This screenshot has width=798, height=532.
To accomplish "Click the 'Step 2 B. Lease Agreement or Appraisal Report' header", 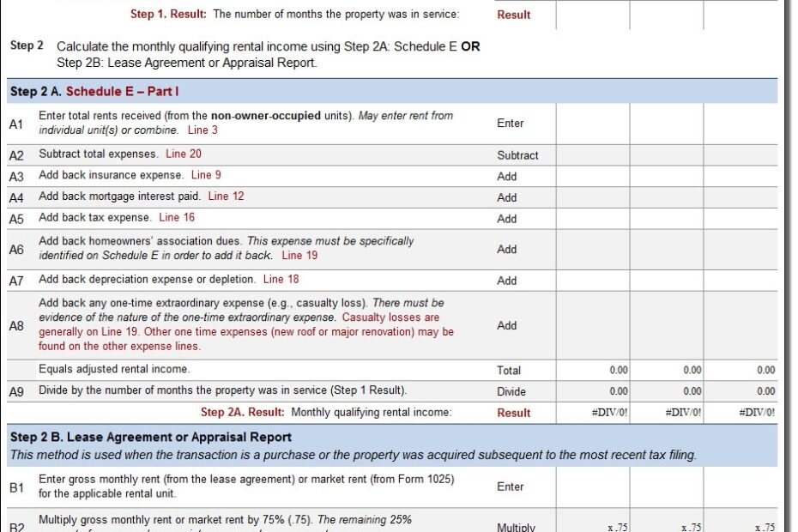I will (151, 438).
